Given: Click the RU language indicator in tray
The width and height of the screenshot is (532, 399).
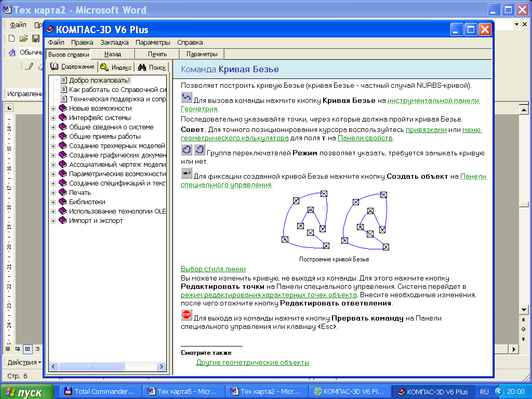Looking at the screenshot, I should point(484,392).
